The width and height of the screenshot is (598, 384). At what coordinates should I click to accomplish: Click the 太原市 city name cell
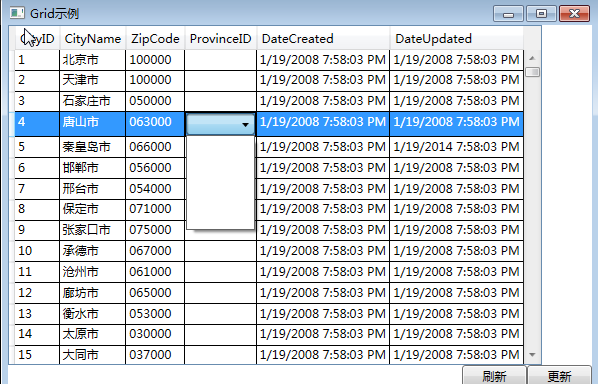click(x=93, y=334)
